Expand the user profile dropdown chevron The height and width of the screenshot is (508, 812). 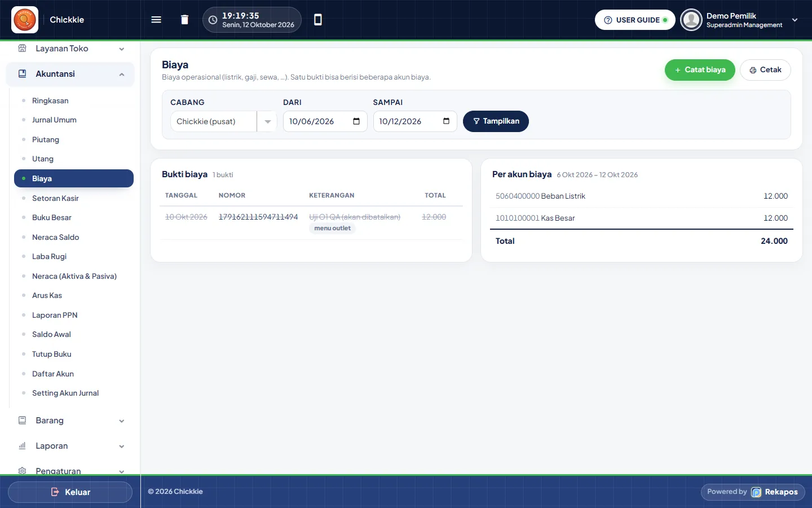(795, 20)
